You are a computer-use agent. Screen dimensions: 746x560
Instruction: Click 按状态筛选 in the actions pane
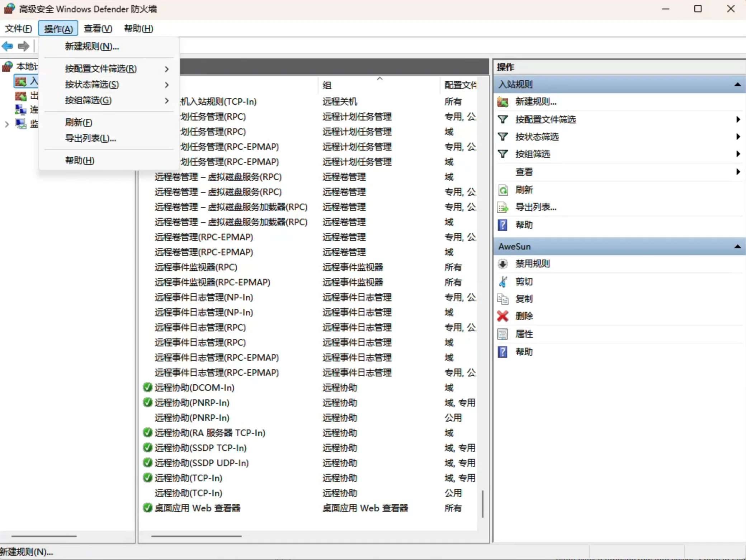[537, 137]
